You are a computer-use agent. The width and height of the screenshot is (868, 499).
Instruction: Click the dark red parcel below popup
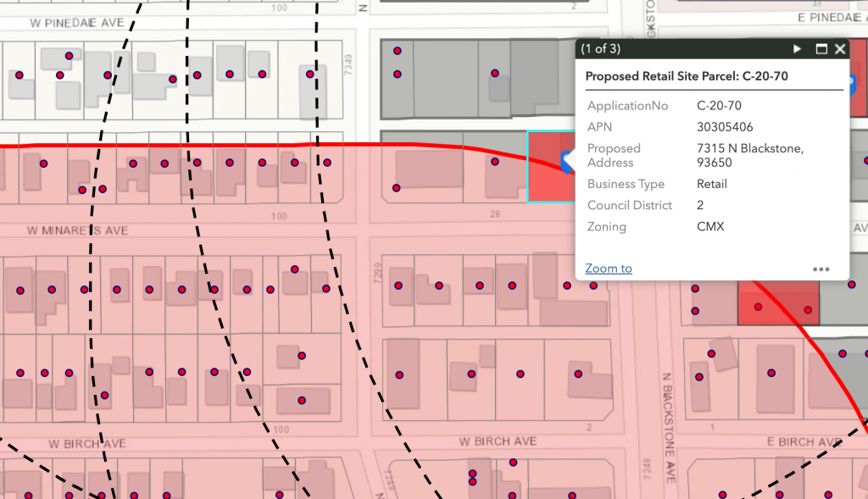(x=778, y=302)
